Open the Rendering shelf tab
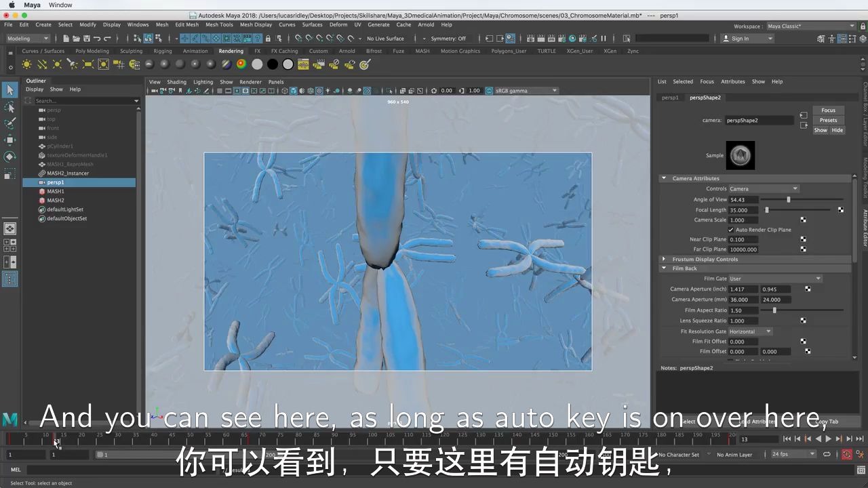 pos(231,51)
